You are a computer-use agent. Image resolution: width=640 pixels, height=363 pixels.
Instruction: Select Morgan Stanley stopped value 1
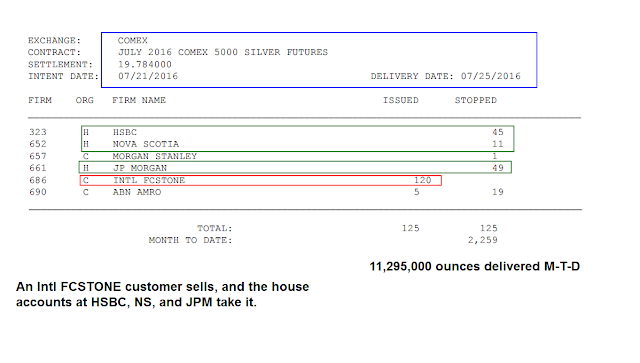[x=495, y=156]
